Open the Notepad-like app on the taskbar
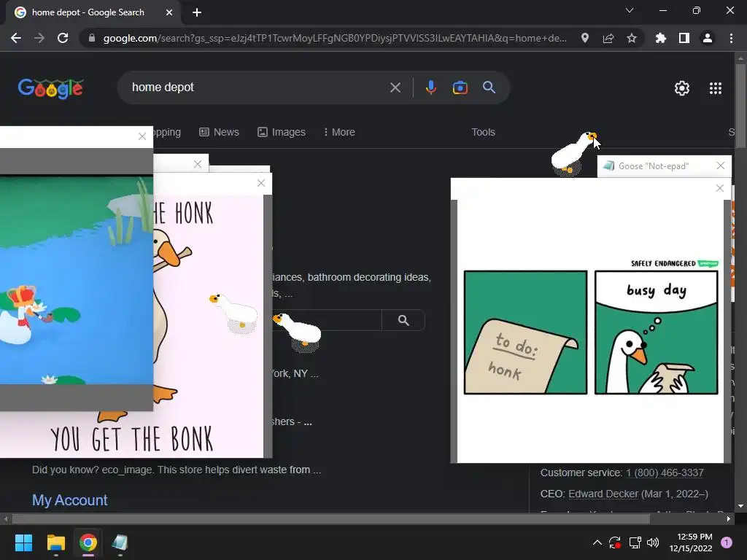The width and height of the screenshot is (747, 560). click(120, 542)
